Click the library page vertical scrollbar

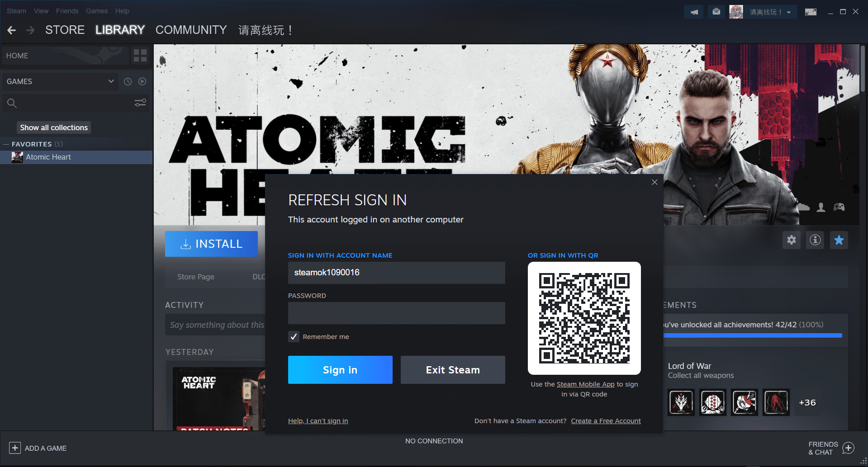click(x=863, y=68)
